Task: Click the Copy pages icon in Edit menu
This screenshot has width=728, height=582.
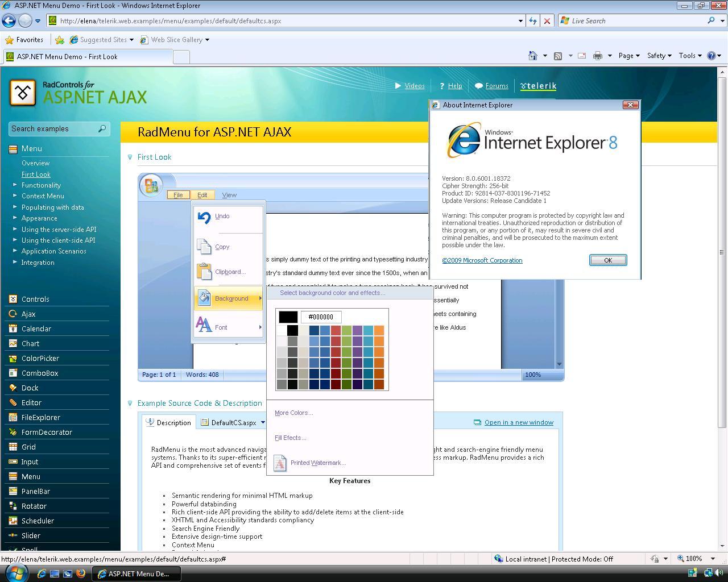Action: (x=204, y=246)
